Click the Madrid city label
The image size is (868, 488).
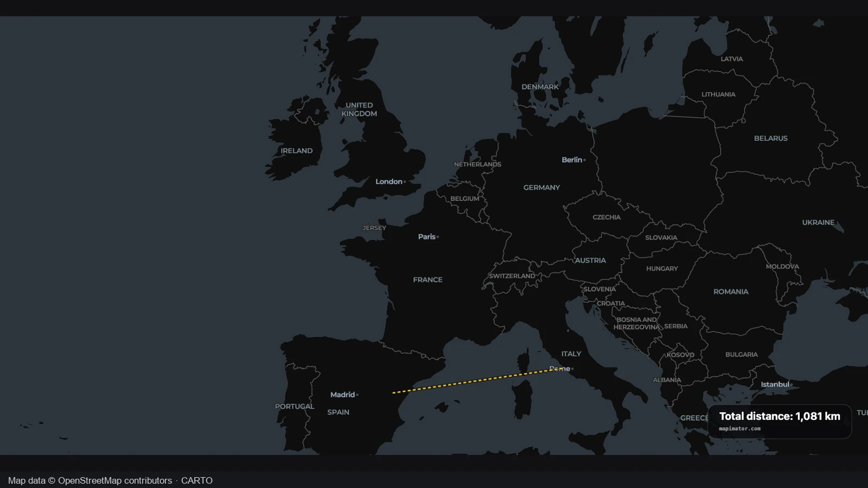[342, 395]
